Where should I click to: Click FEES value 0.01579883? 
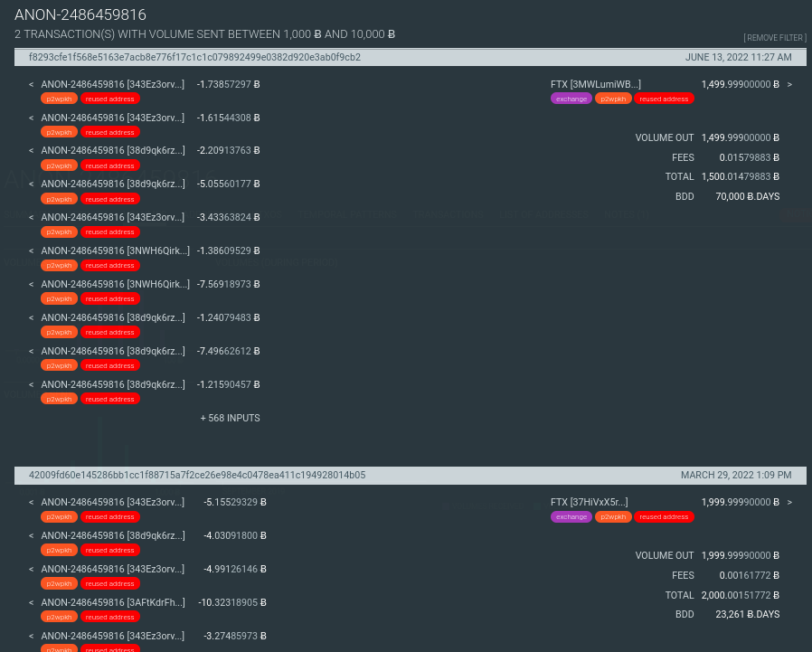tap(750, 157)
